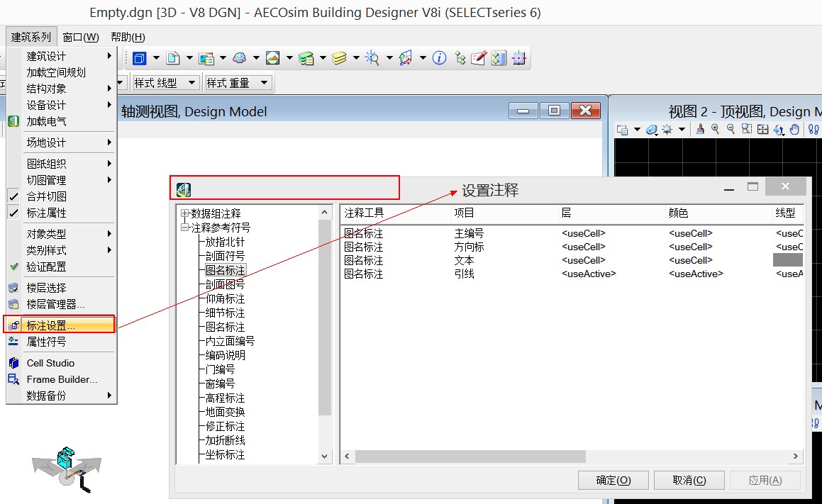Click Pan hand icon in View 2
This screenshot has width=822, height=504.
[795, 130]
